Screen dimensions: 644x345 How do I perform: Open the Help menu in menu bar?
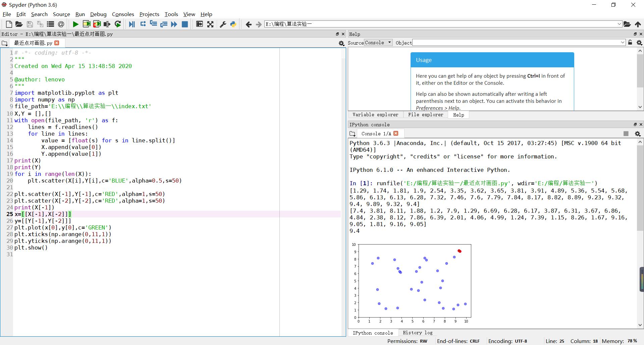point(206,14)
